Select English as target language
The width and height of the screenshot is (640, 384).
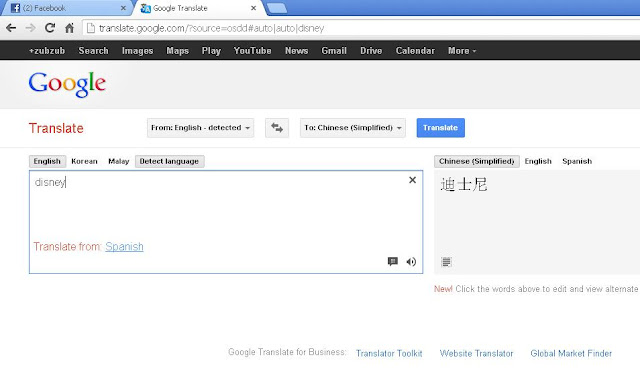[538, 161]
